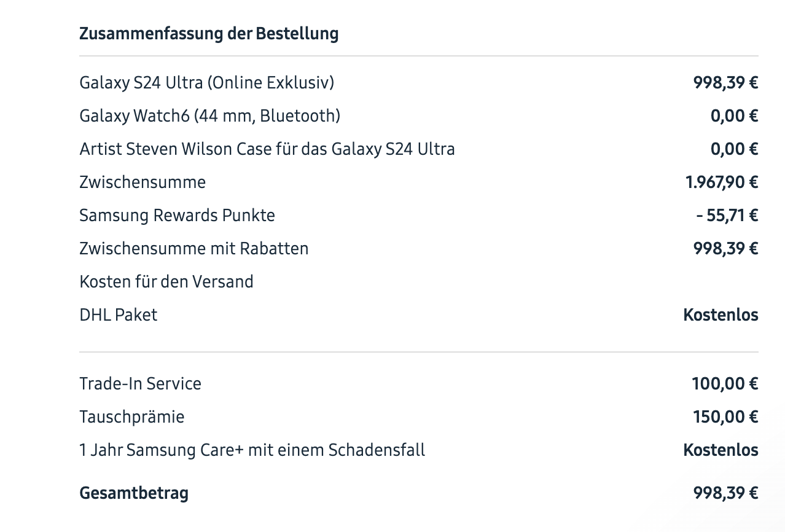This screenshot has height=532, width=785.
Task: Open the 1 Jahr Samsung Care+ entry
Action: tap(252, 450)
